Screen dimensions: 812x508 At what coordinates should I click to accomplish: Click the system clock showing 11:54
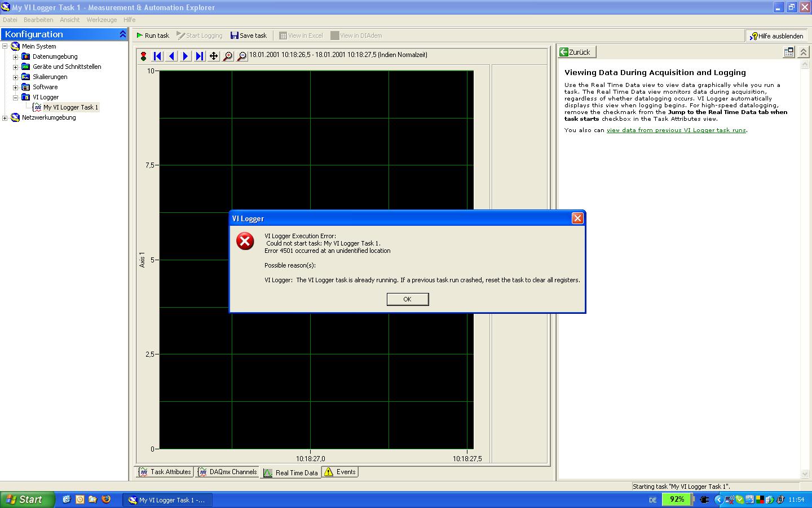tap(796, 500)
